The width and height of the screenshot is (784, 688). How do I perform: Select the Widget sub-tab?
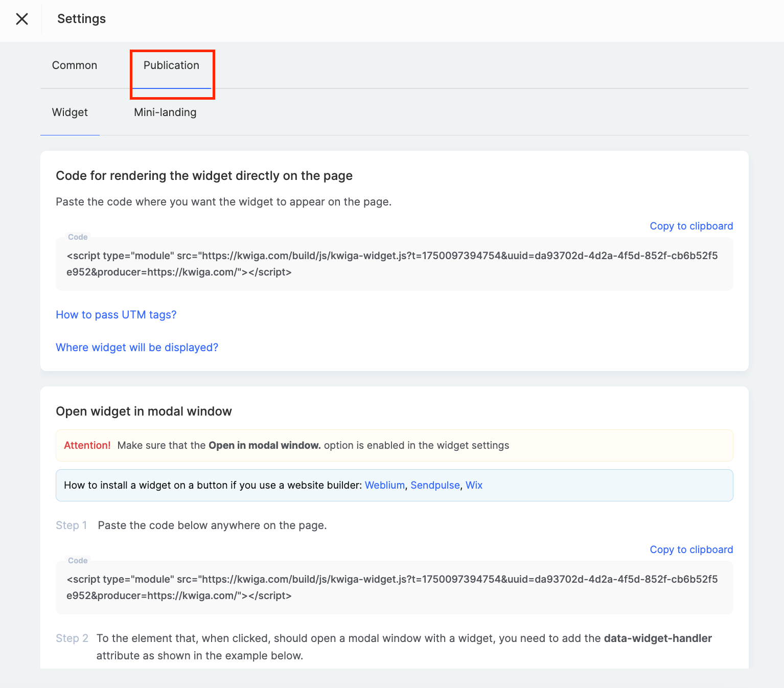click(x=70, y=112)
